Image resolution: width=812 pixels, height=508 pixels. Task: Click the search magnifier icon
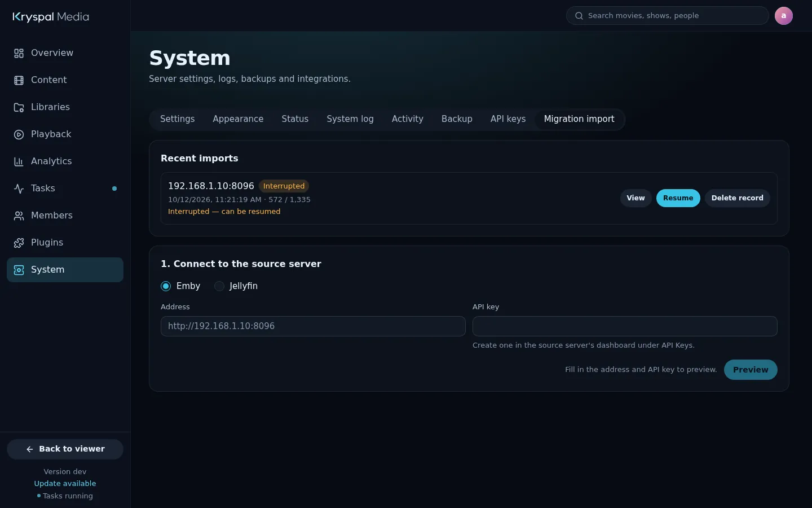point(579,16)
